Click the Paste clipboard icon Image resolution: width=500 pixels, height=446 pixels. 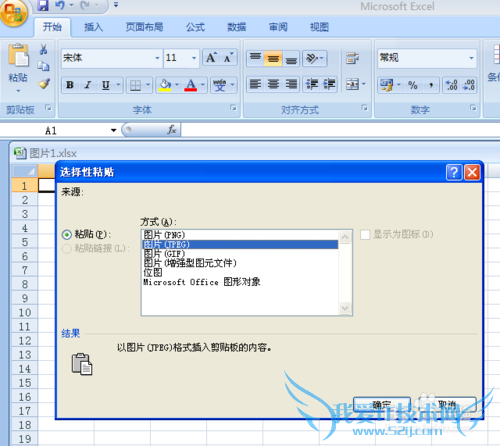click(x=18, y=55)
